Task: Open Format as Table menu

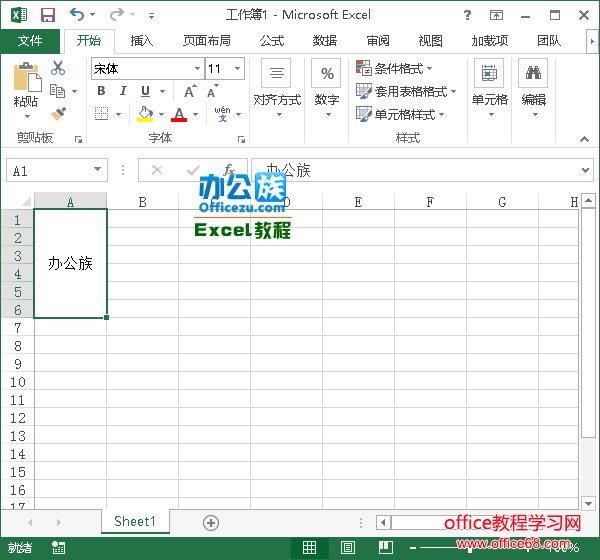Action: [406, 91]
